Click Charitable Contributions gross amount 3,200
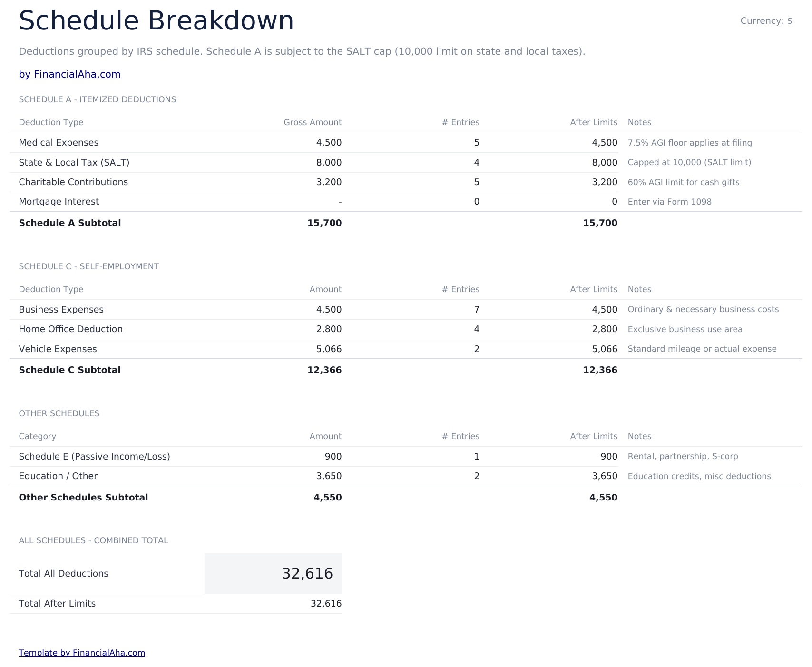Image resolution: width=812 pixels, height=667 pixels. pyautogui.click(x=329, y=182)
